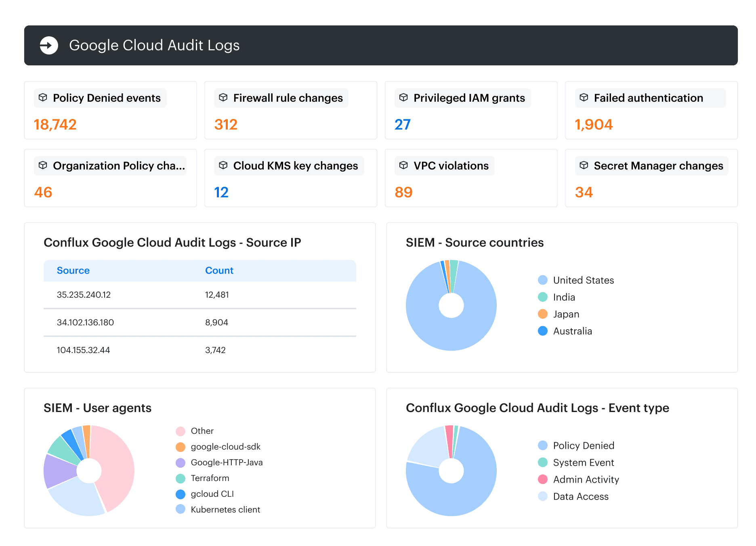
Task: Click the arrow icon beside Google Cloud Audit Logs
Action: (49, 45)
